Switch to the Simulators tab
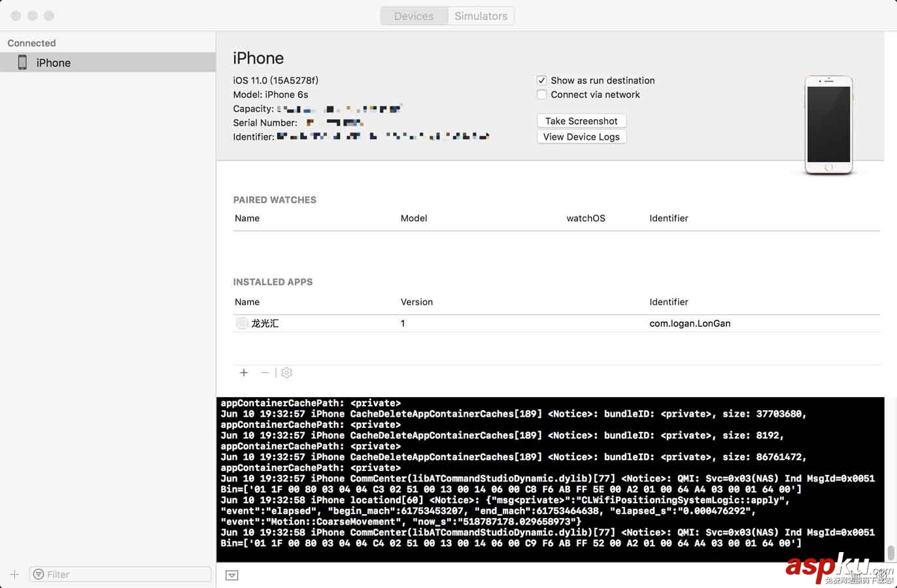Image resolution: width=897 pixels, height=588 pixels. pos(481,16)
